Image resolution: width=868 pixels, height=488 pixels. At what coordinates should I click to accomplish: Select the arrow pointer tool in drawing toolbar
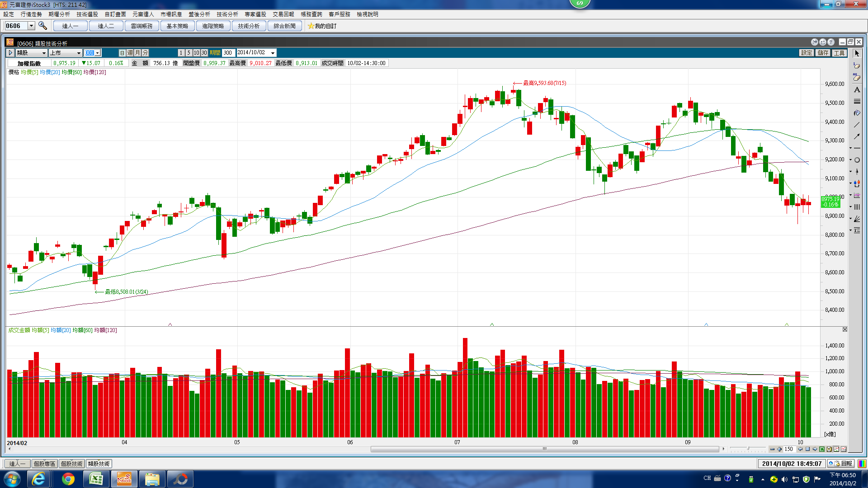coord(857,53)
